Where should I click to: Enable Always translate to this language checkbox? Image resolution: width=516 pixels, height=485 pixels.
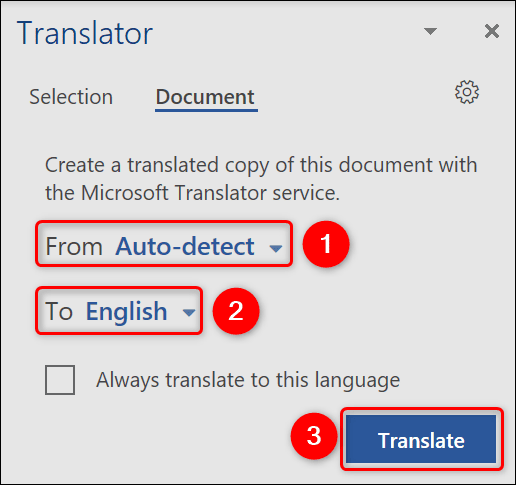60,380
